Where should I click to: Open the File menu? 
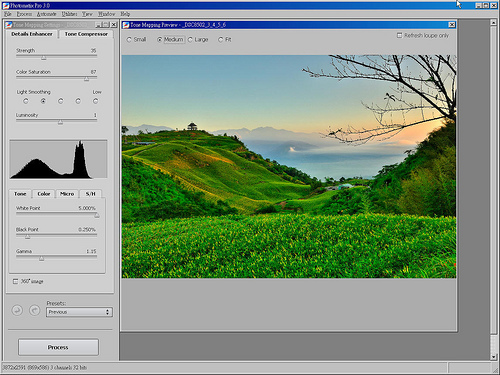[8, 14]
